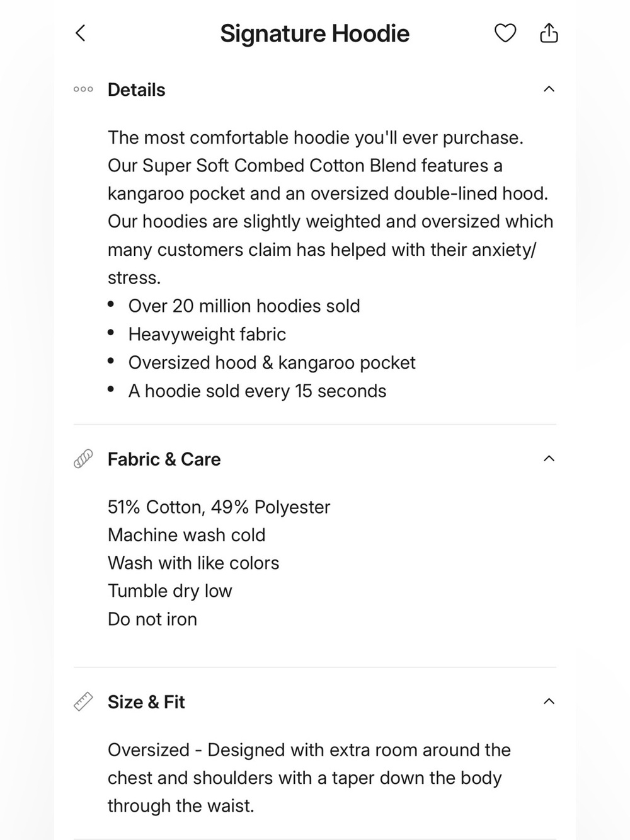Collapse the Details section chevron

549,89
